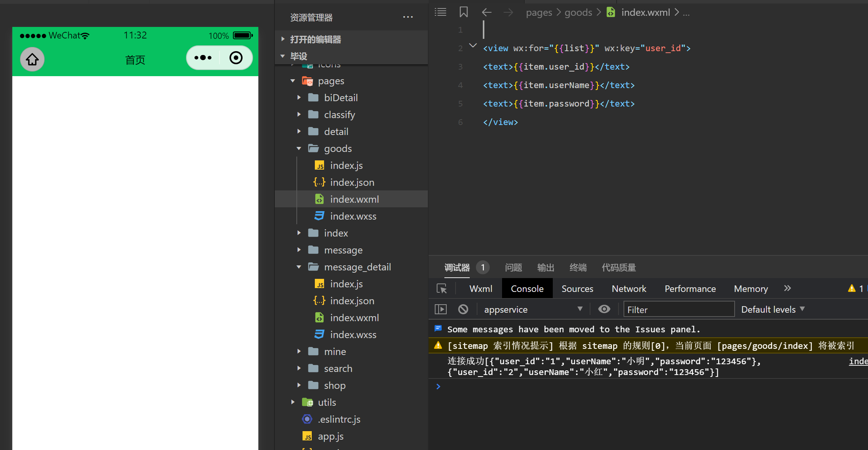This screenshot has width=868, height=450.
Task: Navigate back with the editor arrow
Action: click(487, 12)
